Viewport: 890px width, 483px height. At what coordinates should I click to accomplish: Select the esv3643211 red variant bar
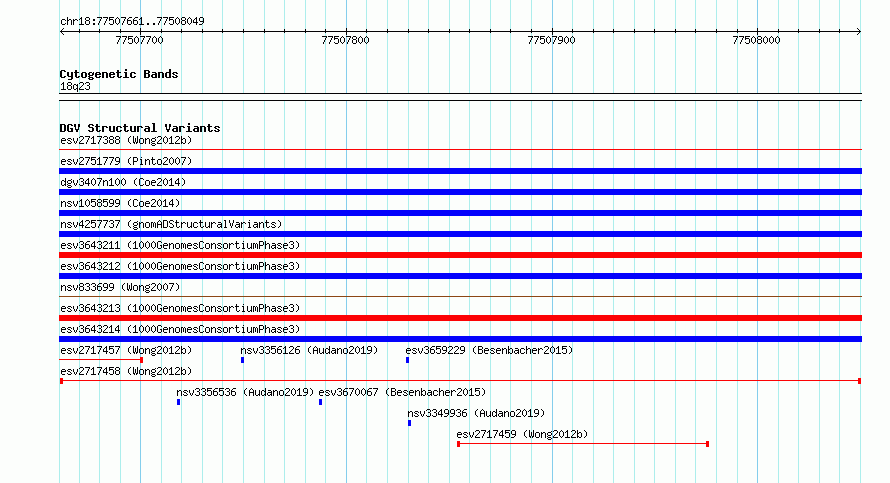(x=460, y=255)
